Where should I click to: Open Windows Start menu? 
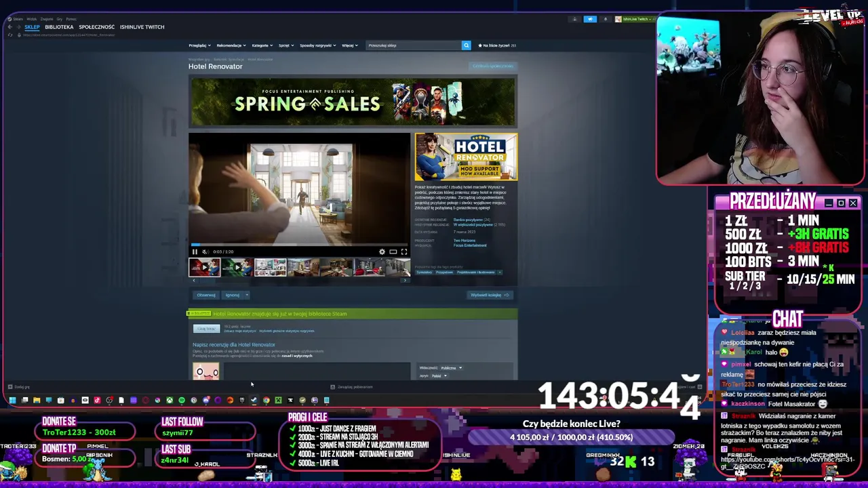coord(12,401)
